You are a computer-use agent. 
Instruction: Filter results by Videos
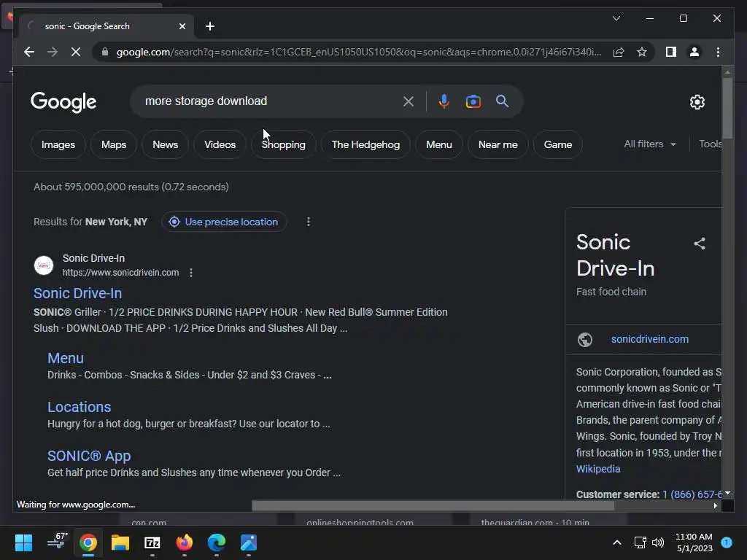(x=220, y=144)
